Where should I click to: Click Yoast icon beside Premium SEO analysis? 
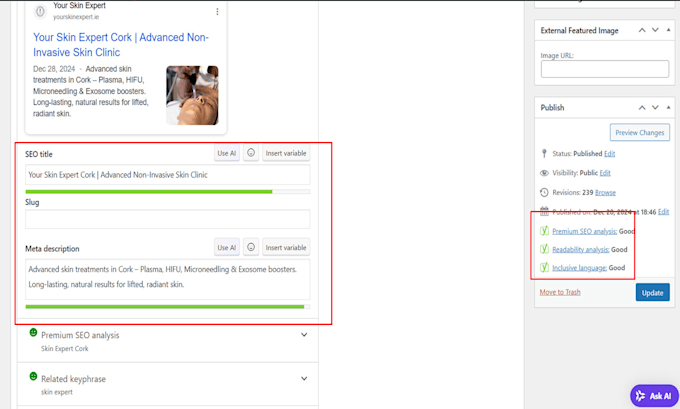pyautogui.click(x=544, y=231)
